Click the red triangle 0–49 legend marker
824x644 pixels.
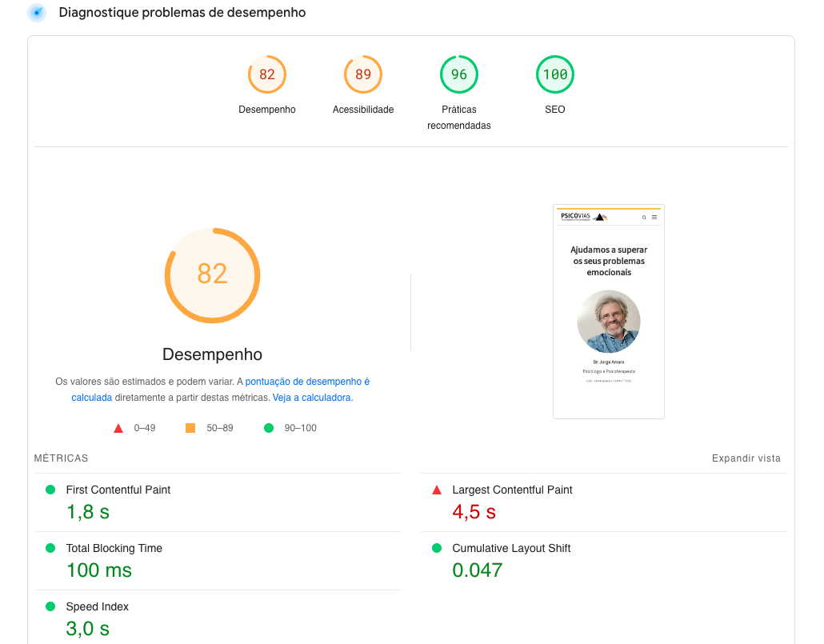(x=118, y=428)
